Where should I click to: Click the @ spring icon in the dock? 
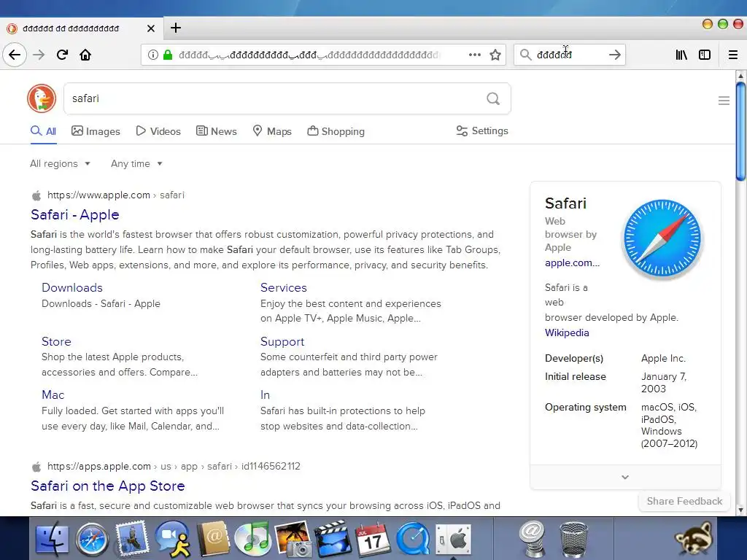532,540
